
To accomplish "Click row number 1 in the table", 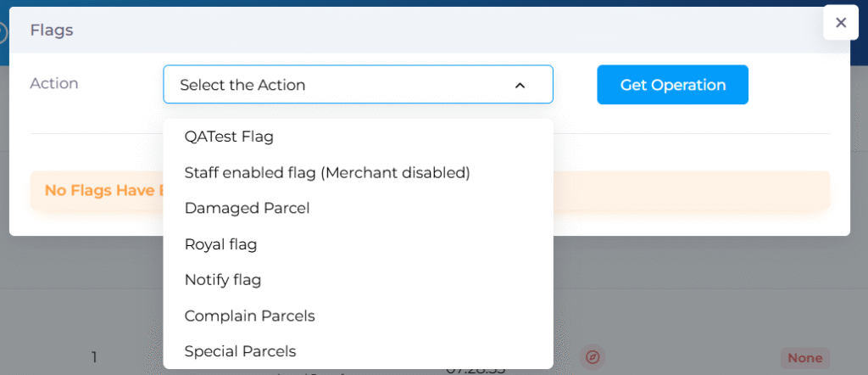I will coord(94,357).
